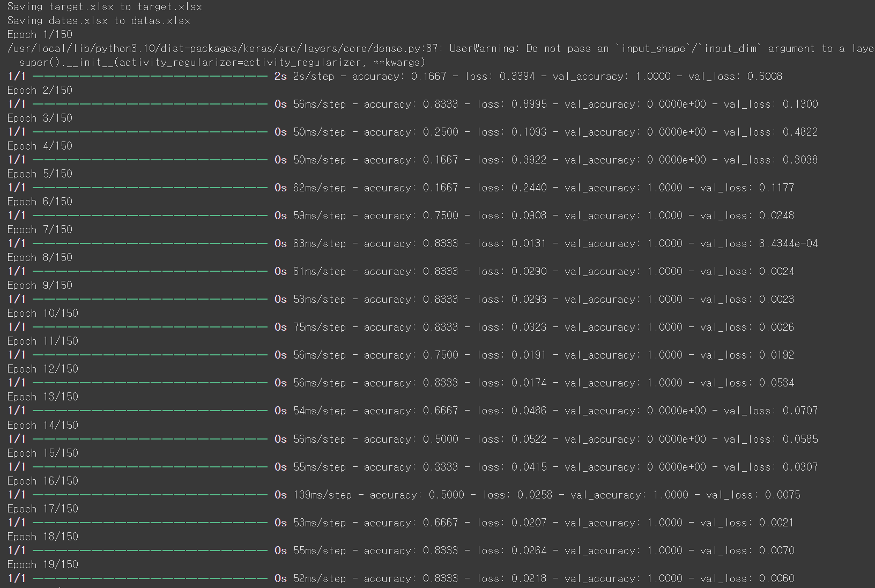Select the 'Saving datas.xlsx to datas.xlsx' line

99,21
